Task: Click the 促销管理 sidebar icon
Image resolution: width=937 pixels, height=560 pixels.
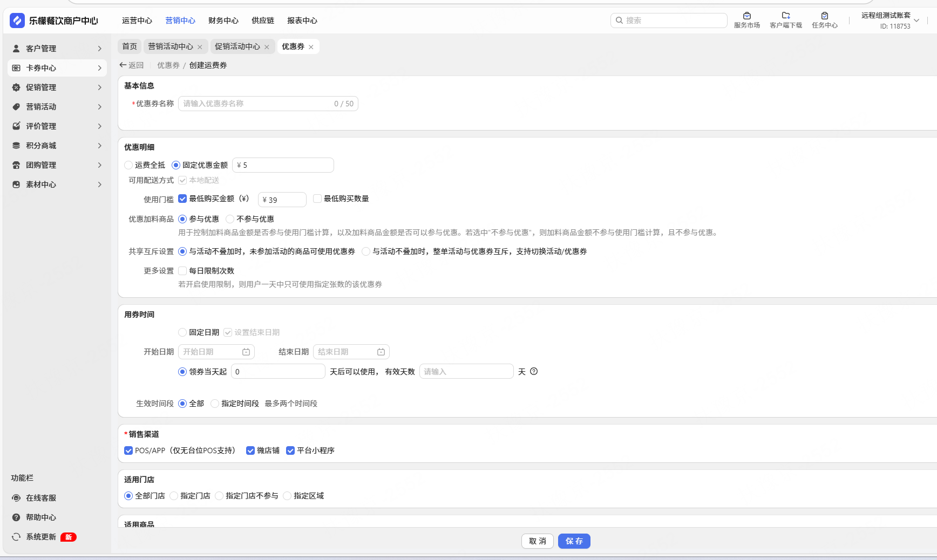Action: click(x=16, y=87)
